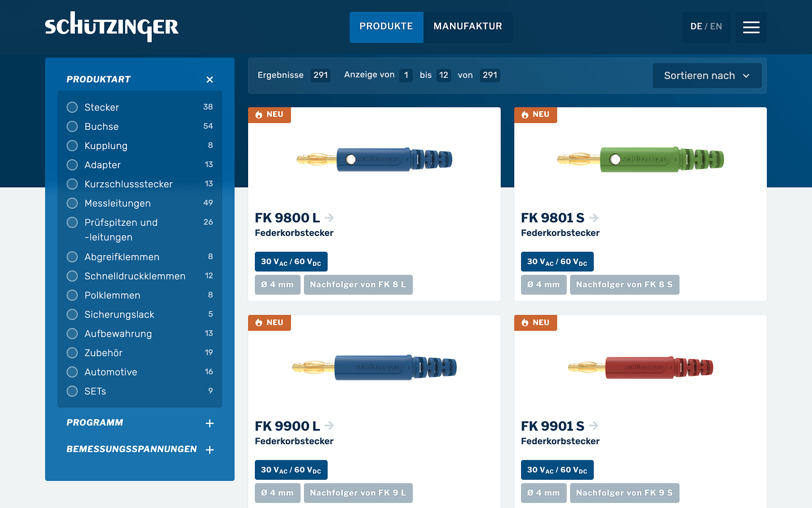Click the NEU flame badge on FK 9900 L

point(270,323)
